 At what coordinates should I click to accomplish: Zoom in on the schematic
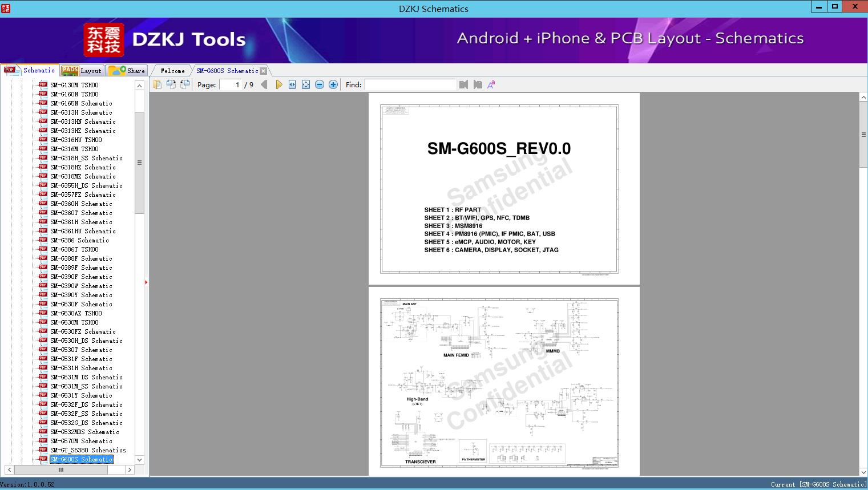333,84
